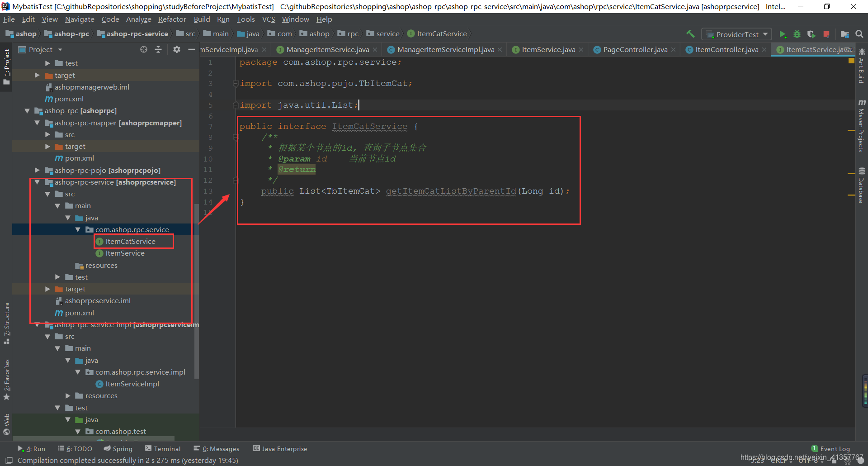
Task: Expand the ashop-rpc-pojo module node
Action: coord(37,170)
